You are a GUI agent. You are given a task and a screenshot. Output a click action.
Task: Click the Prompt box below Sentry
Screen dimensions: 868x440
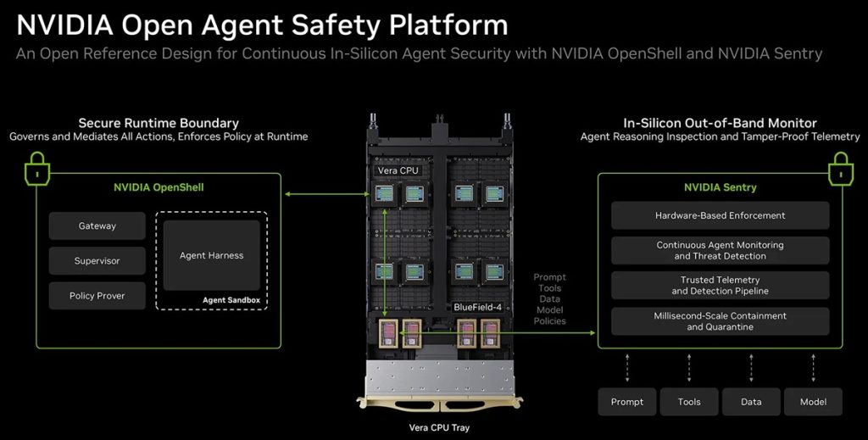tap(627, 402)
